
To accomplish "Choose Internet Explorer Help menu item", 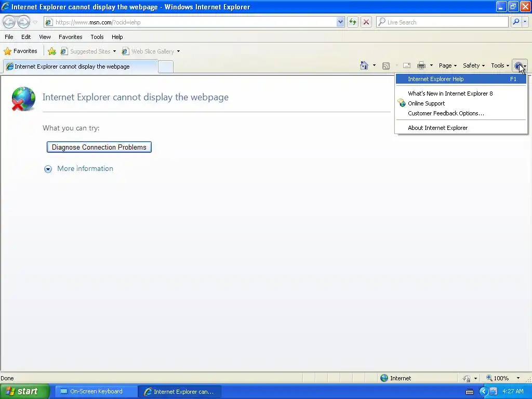I will (x=461, y=79).
